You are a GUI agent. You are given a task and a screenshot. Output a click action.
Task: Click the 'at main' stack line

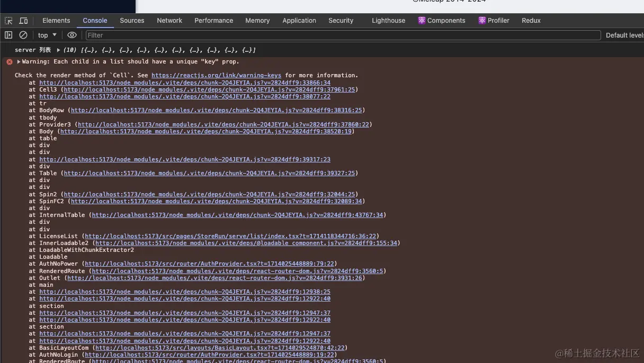tap(41, 285)
